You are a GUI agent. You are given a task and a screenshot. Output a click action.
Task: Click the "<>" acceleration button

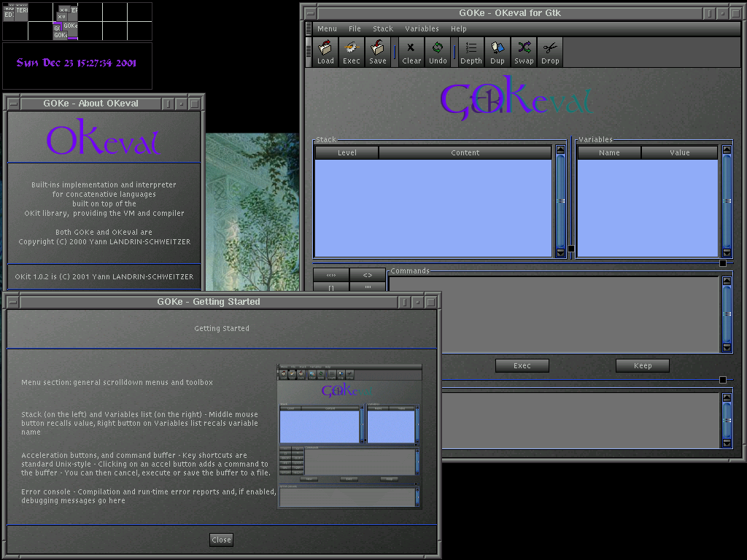368,276
